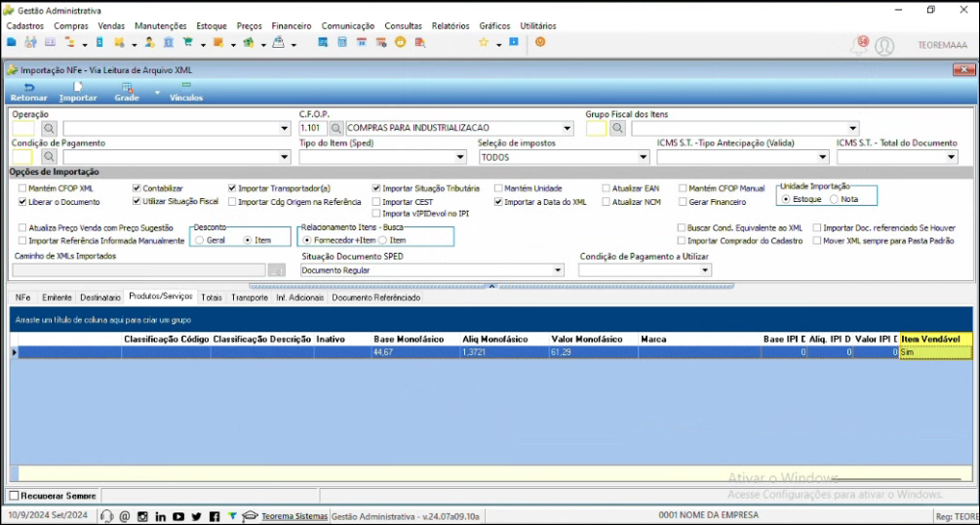Click the Item Vendável column header
The height and width of the screenshot is (525, 980).
pyautogui.click(x=935, y=339)
